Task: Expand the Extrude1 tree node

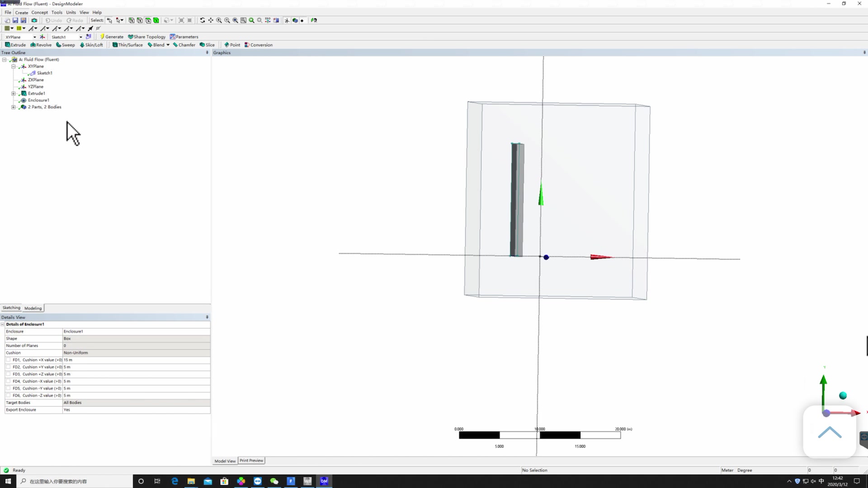Action: (x=14, y=93)
